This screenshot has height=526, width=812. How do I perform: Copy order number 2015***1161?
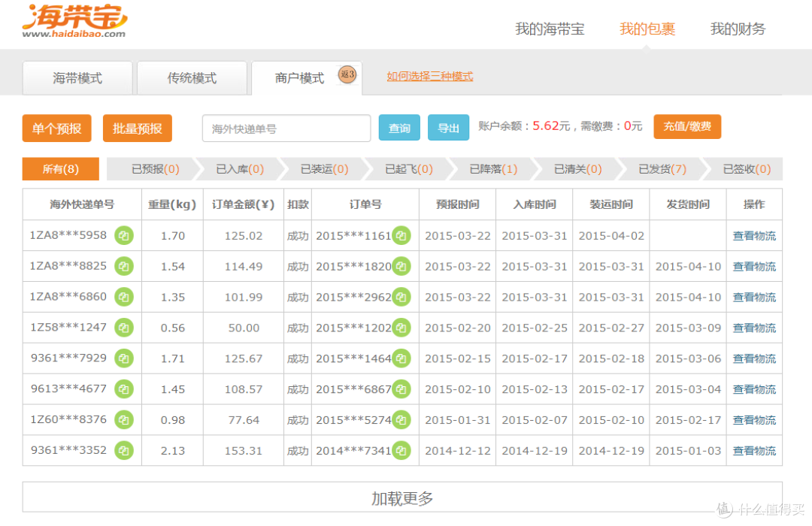[401, 235]
